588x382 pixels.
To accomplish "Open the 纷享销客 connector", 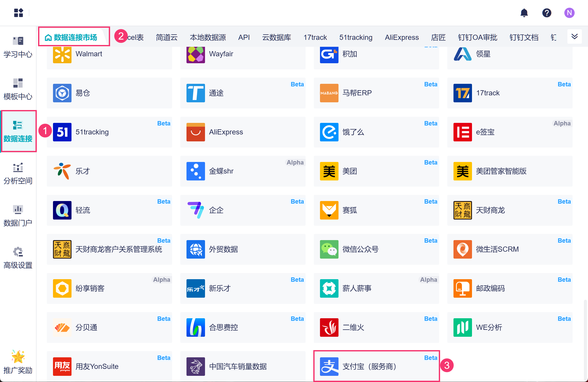I will click(x=109, y=288).
